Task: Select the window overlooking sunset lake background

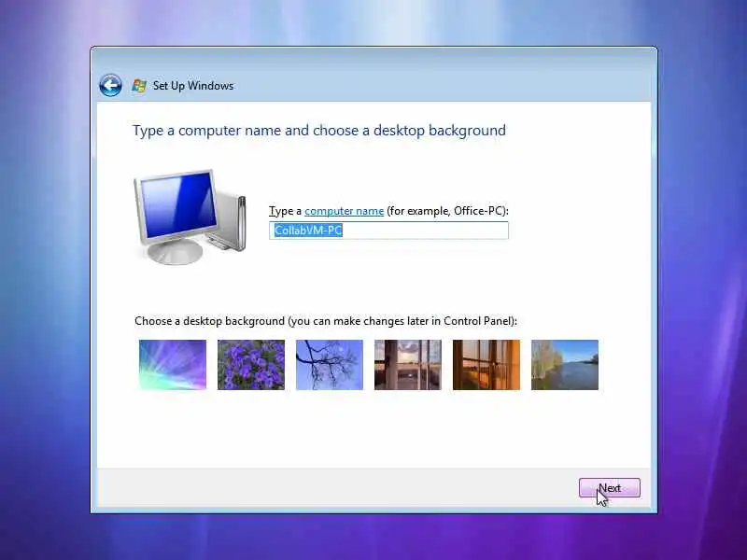Action: pos(408,365)
